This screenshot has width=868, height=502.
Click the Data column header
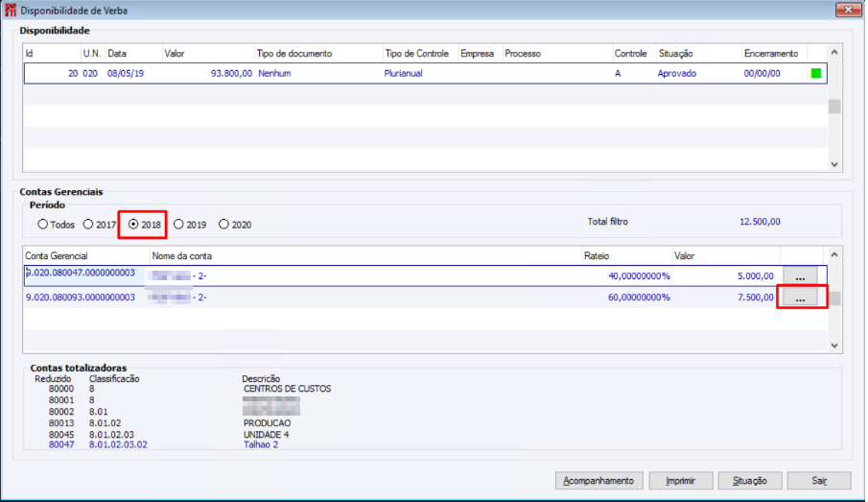coord(133,54)
